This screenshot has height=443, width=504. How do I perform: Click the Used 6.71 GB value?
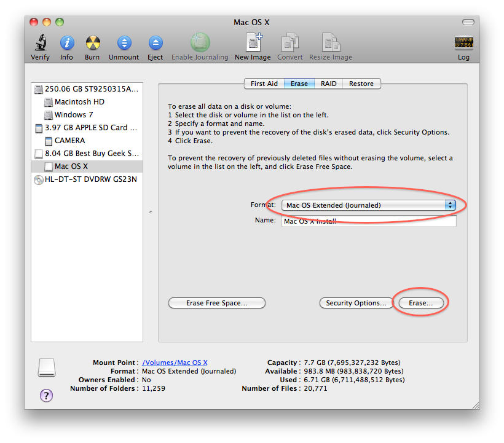pyautogui.click(x=354, y=380)
